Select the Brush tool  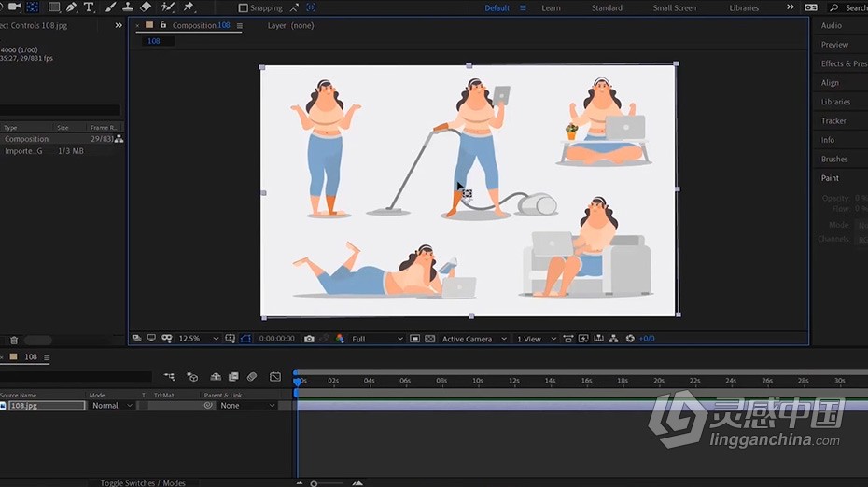click(x=111, y=7)
